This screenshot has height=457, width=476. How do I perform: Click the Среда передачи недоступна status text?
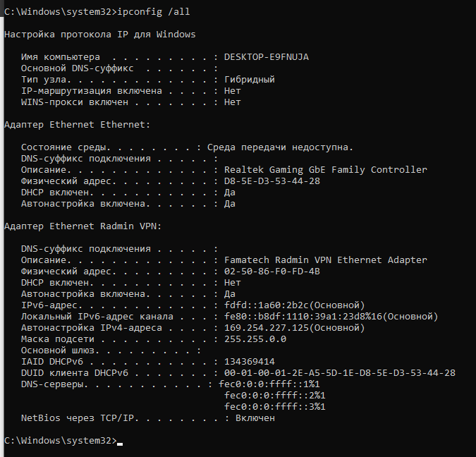280,147
